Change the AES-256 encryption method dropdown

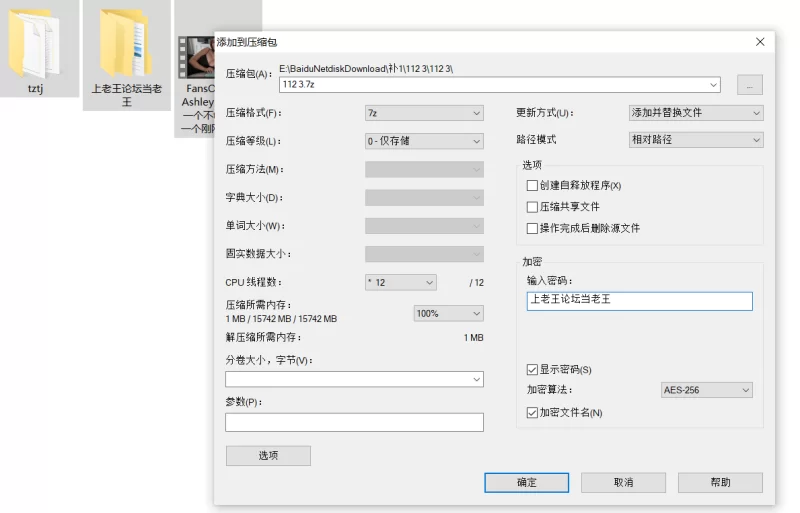pyautogui.click(x=706, y=390)
